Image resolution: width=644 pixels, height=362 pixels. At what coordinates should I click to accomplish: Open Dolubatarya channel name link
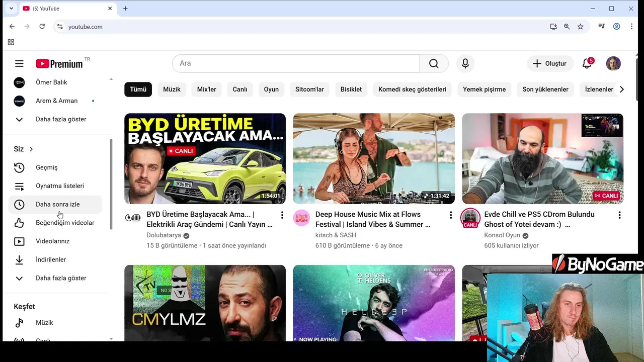[x=164, y=235]
